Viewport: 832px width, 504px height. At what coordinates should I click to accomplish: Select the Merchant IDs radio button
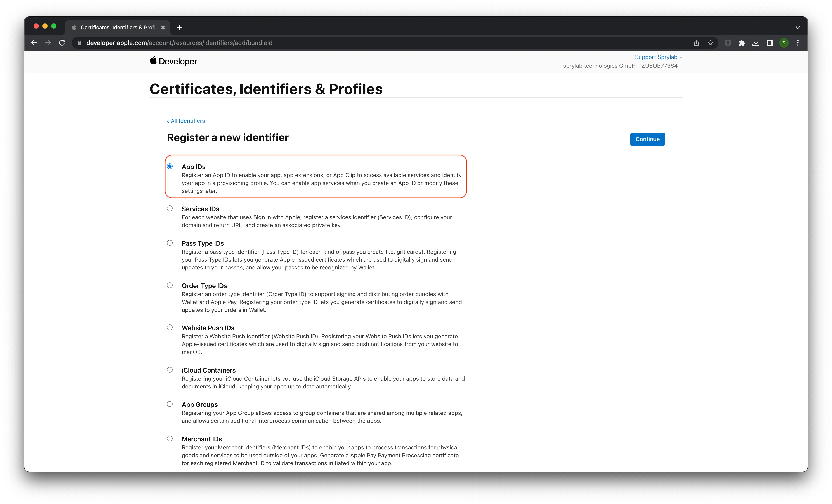click(x=170, y=438)
